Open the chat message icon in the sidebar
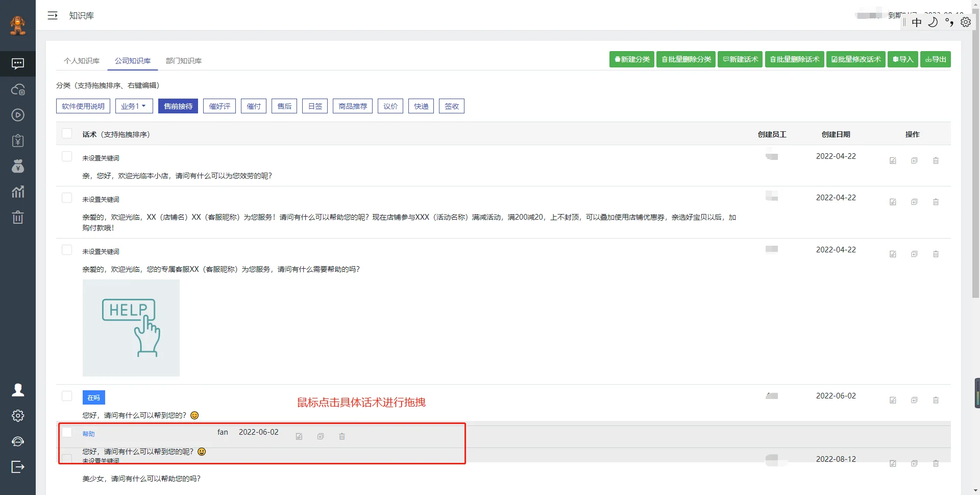980x495 pixels. (x=18, y=64)
